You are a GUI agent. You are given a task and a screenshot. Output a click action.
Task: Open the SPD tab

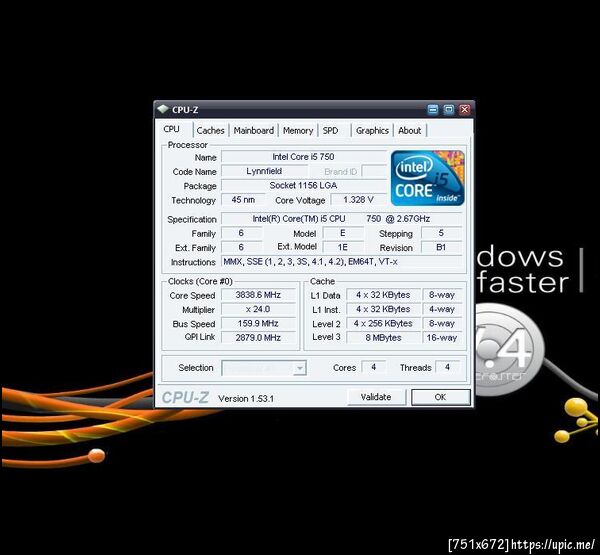point(330,131)
